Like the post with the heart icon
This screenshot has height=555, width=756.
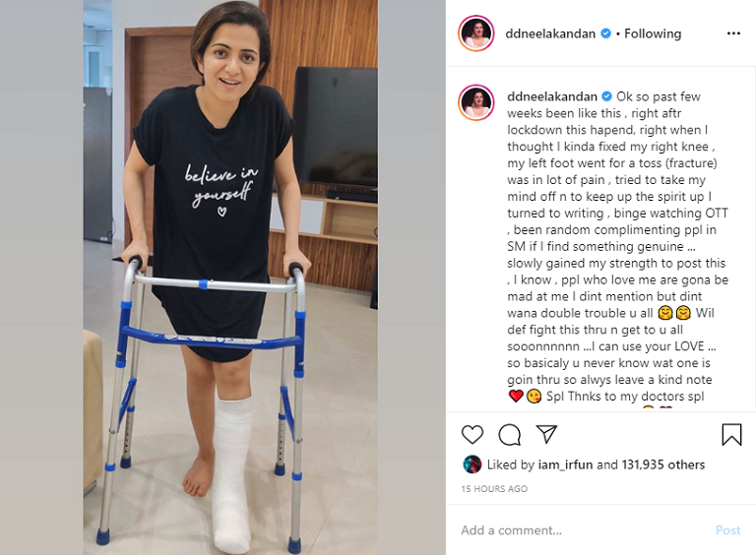pos(472,435)
